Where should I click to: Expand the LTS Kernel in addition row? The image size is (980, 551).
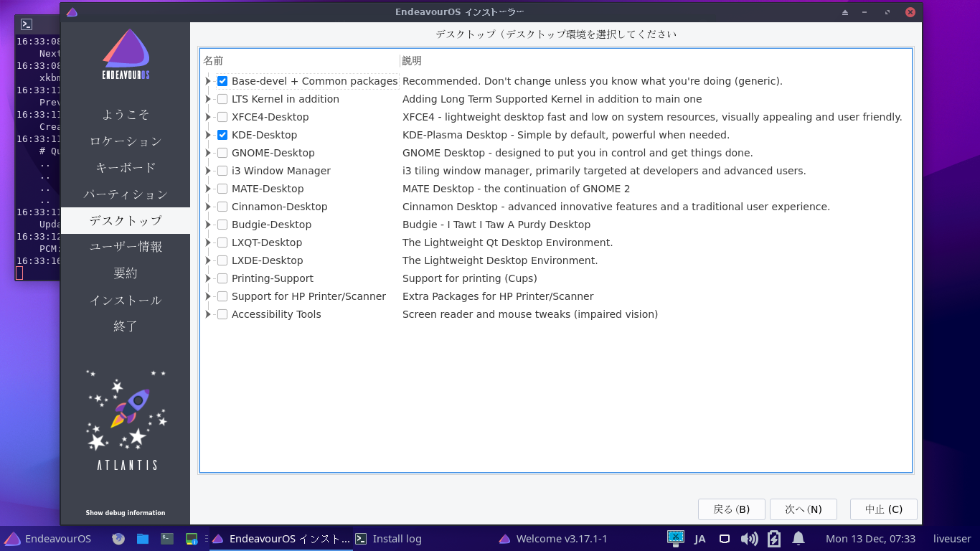point(208,99)
